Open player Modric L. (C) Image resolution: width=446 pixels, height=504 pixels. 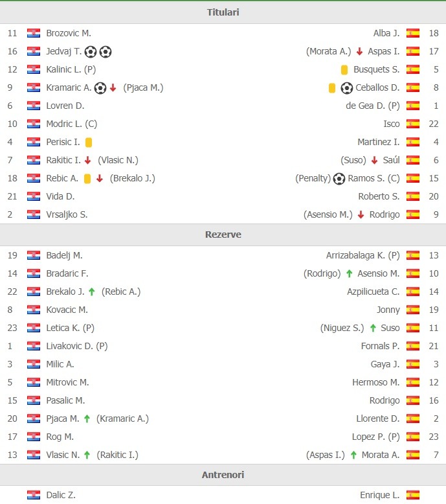tap(72, 124)
